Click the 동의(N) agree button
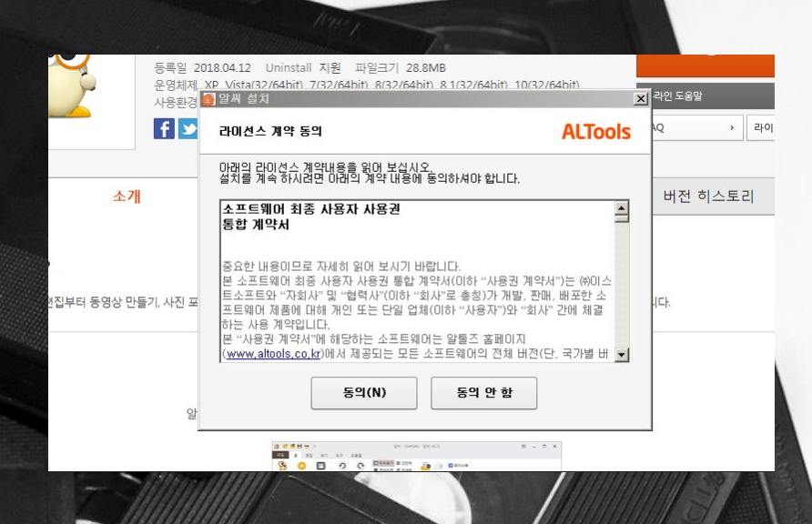The image size is (812, 524). click(363, 393)
